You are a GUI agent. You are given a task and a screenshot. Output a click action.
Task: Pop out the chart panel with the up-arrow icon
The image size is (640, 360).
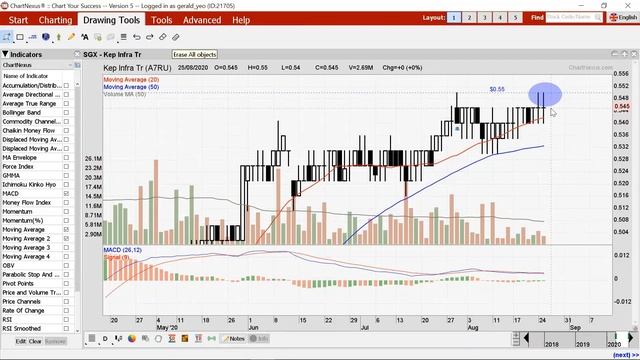[624, 54]
